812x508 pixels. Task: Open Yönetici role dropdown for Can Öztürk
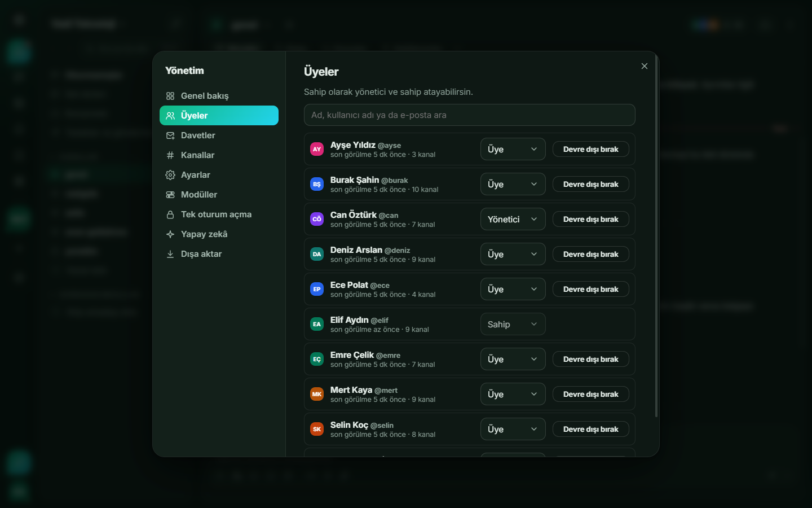pyautogui.click(x=513, y=219)
